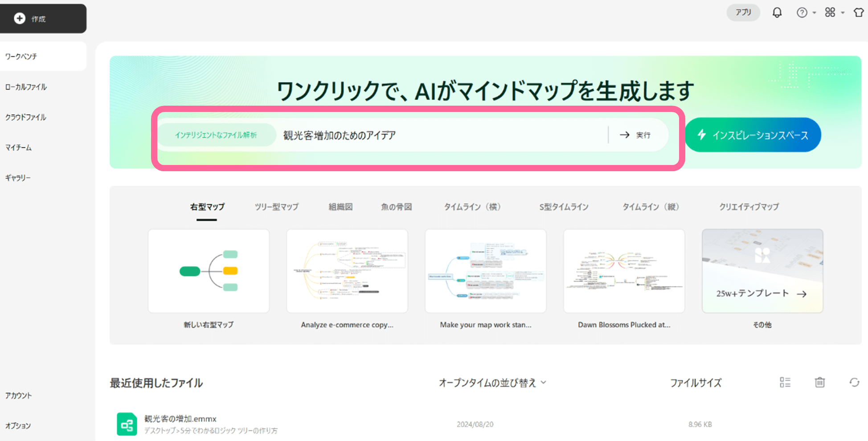Screen dimensions: 868x441
Task: Click 観光客の増加.emmx file name
Action: coord(180,419)
